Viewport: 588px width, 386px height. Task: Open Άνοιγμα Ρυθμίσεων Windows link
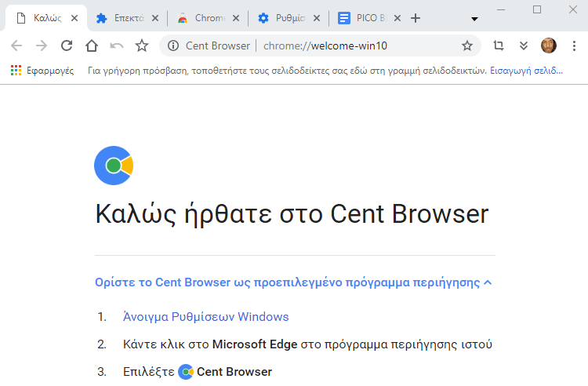[206, 317]
